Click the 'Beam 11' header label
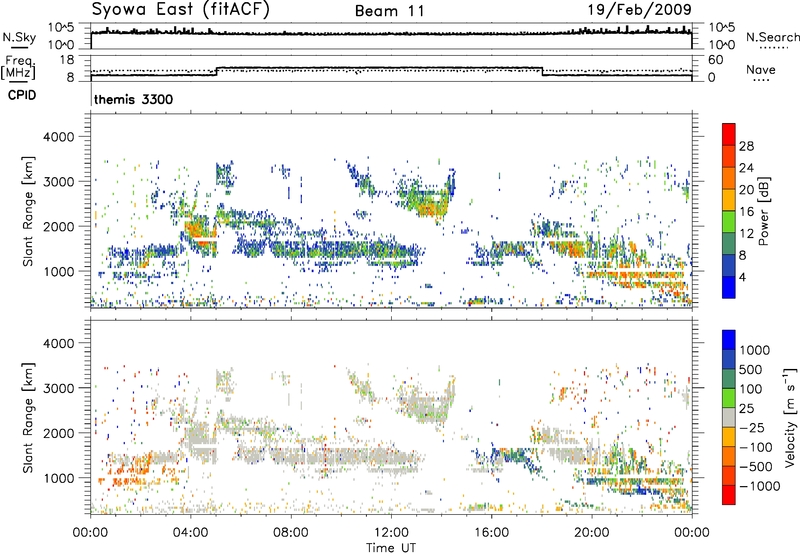Image resolution: width=800 pixels, height=554 pixels. coord(390,11)
